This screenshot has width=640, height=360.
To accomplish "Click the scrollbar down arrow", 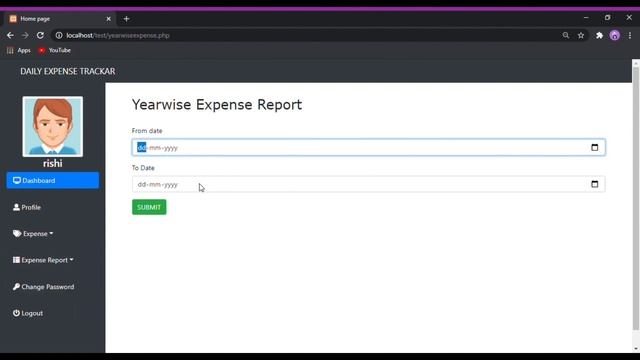I will 636,348.
